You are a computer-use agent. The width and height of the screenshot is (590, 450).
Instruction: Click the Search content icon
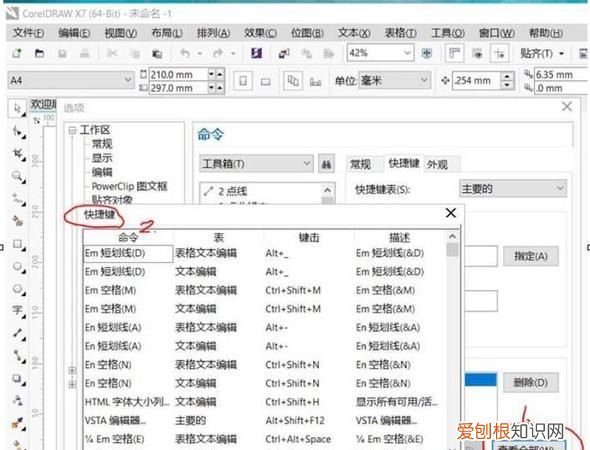point(257,53)
